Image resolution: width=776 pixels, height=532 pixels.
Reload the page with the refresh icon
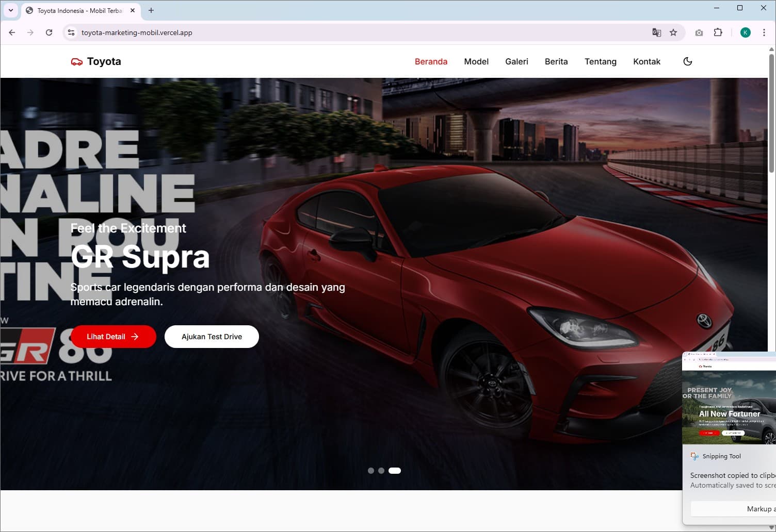49,32
